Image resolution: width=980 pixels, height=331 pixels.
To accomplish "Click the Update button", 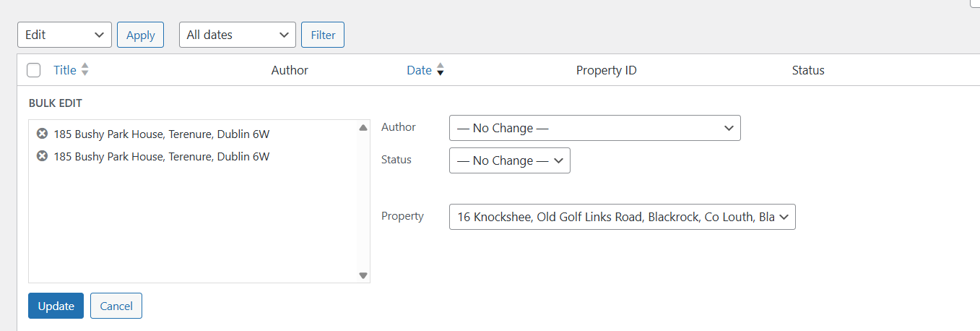I will click(56, 306).
